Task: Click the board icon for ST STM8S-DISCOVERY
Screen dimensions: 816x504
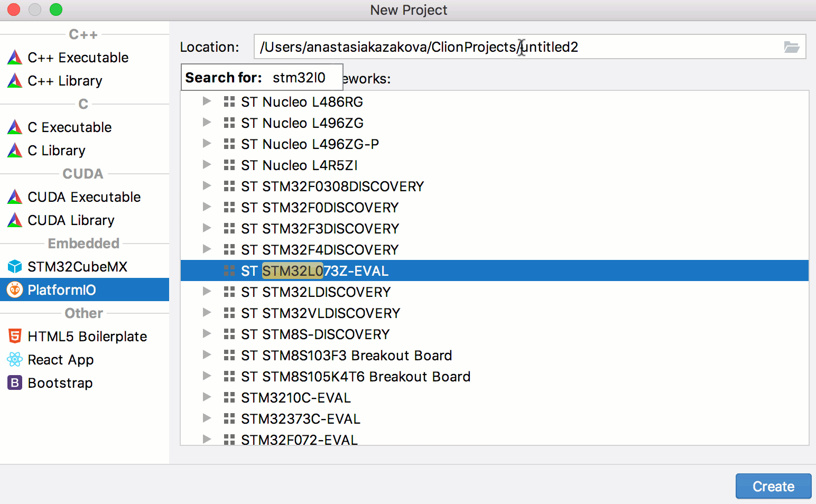Action: [x=229, y=334]
